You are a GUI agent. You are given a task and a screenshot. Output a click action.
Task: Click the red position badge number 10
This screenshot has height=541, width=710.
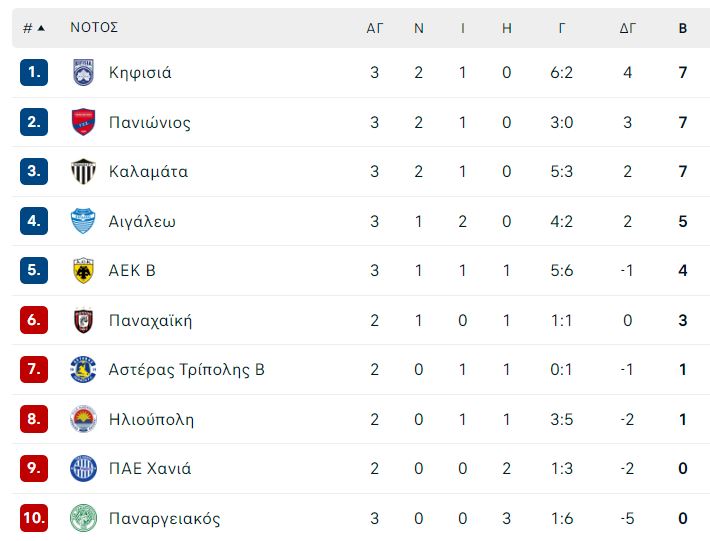34,518
